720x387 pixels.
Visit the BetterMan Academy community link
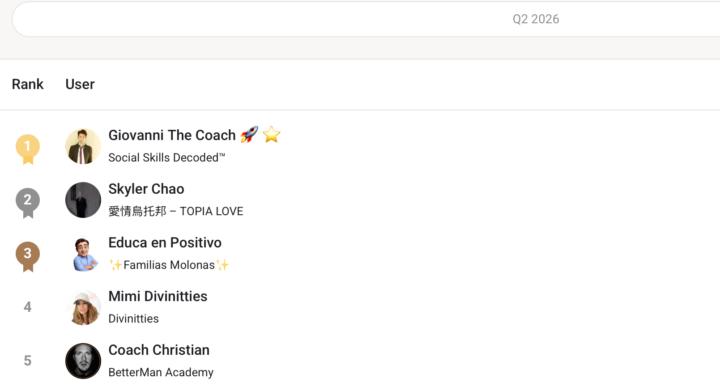(161, 372)
